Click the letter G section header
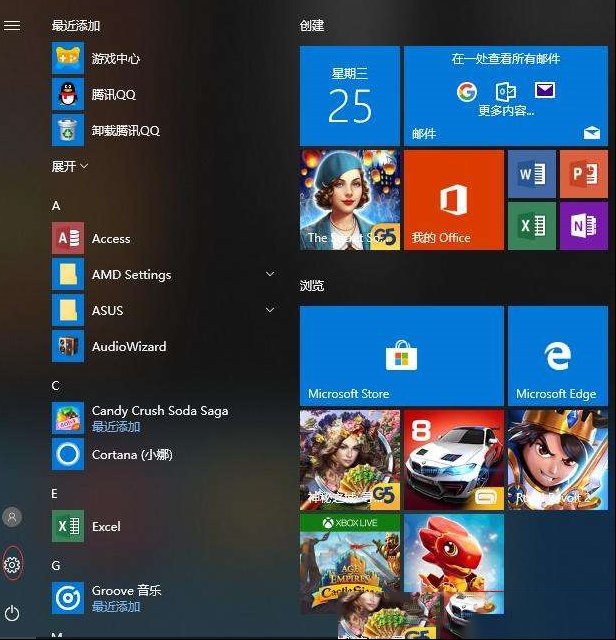 click(x=56, y=565)
